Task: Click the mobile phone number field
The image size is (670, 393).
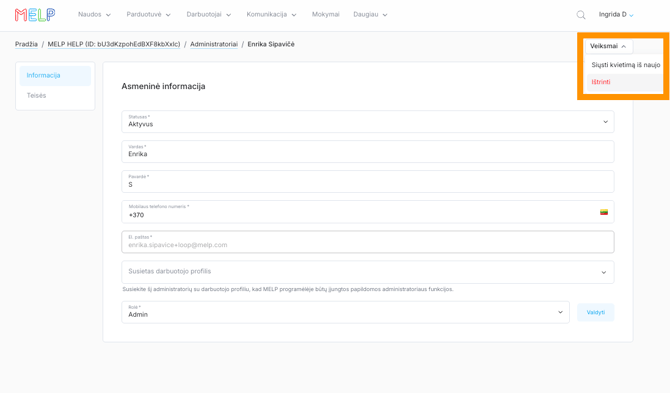Action: tap(368, 212)
